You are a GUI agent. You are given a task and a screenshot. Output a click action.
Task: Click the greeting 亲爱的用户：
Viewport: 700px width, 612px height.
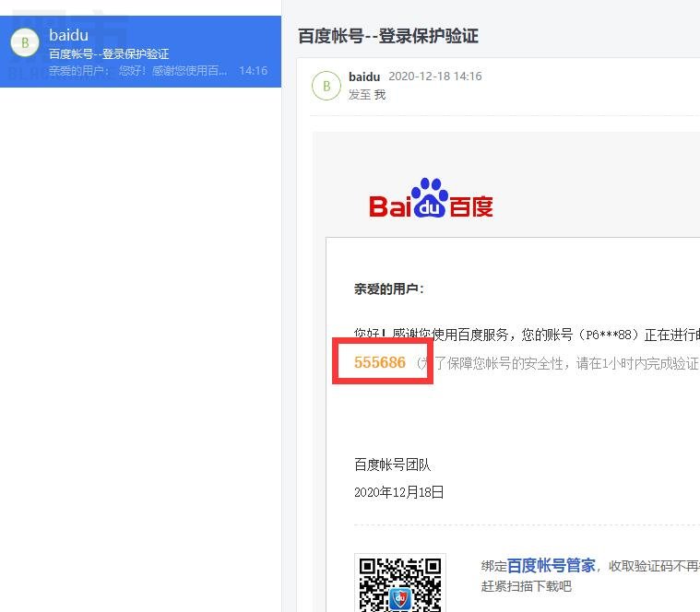pos(389,289)
